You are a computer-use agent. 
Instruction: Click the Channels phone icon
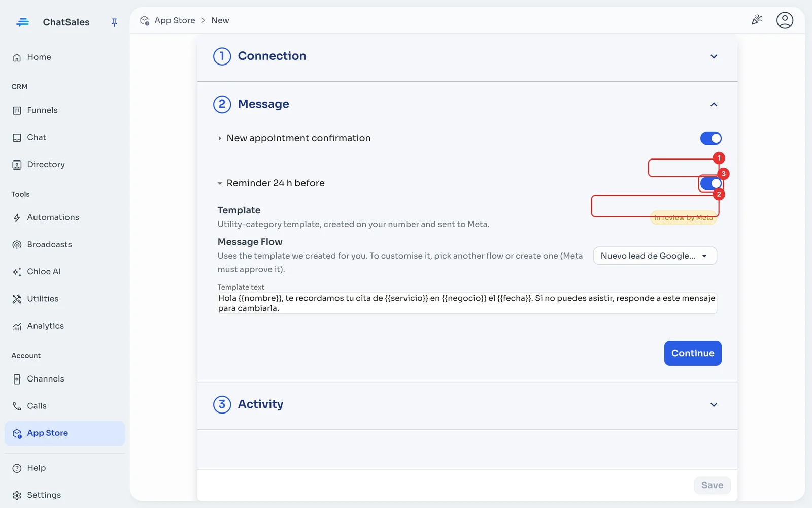17,379
